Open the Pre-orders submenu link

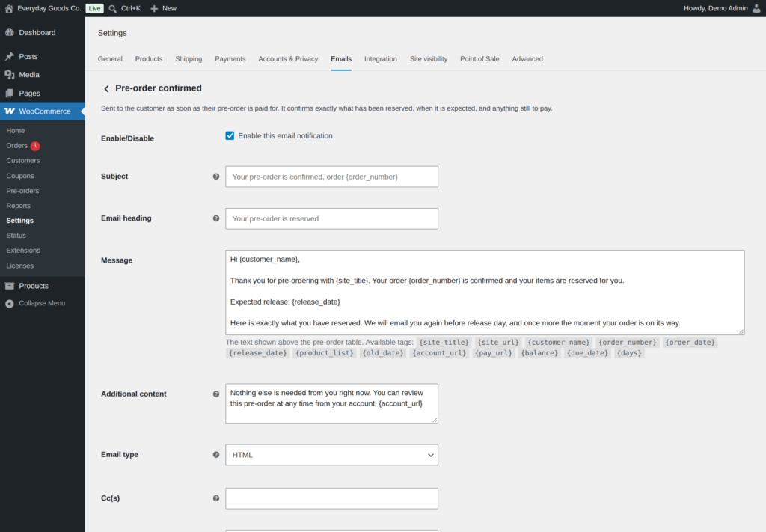[x=22, y=191]
